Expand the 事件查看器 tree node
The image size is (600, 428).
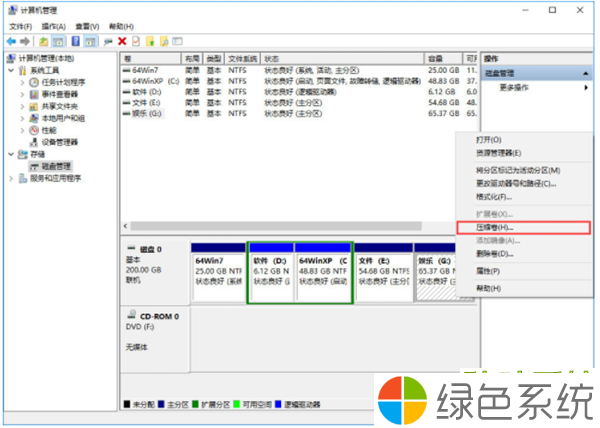pyautogui.click(x=22, y=94)
